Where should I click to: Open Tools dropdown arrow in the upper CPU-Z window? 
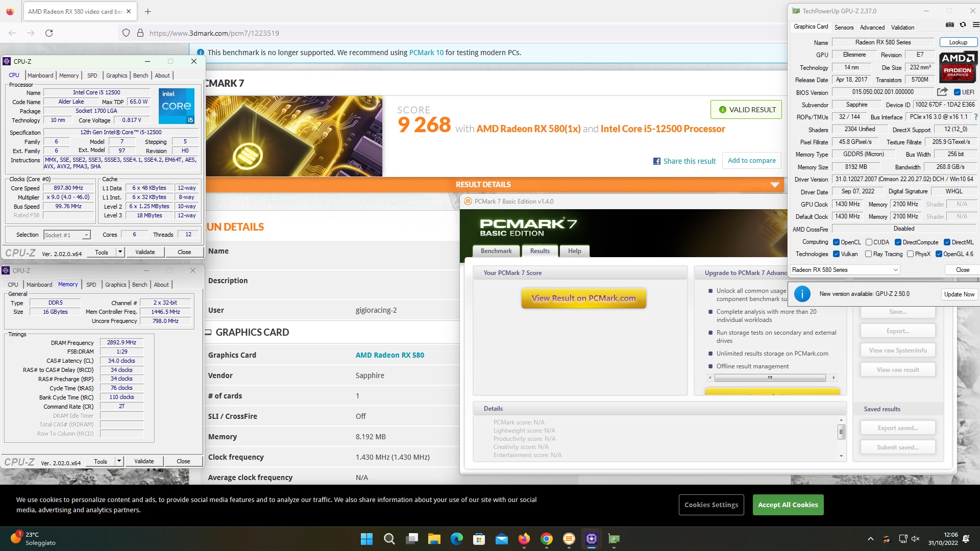(x=120, y=252)
